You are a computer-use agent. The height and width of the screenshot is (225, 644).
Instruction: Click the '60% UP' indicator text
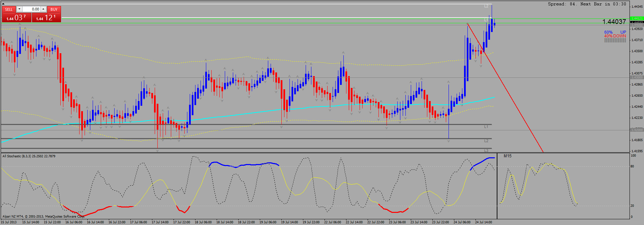pyautogui.click(x=615, y=32)
